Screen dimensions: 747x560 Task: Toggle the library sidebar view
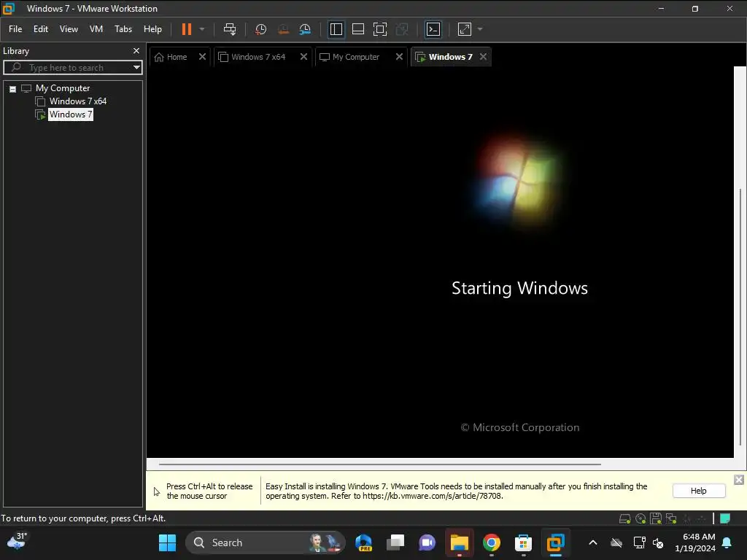point(336,29)
